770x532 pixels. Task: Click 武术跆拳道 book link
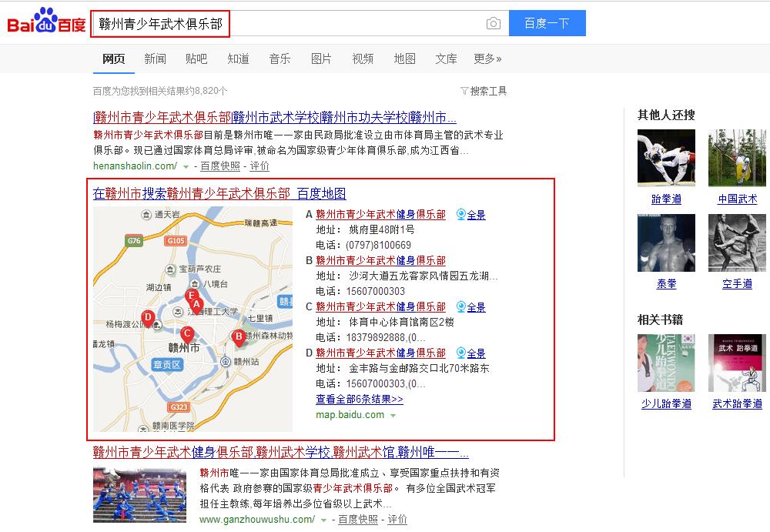pos(737,403)
